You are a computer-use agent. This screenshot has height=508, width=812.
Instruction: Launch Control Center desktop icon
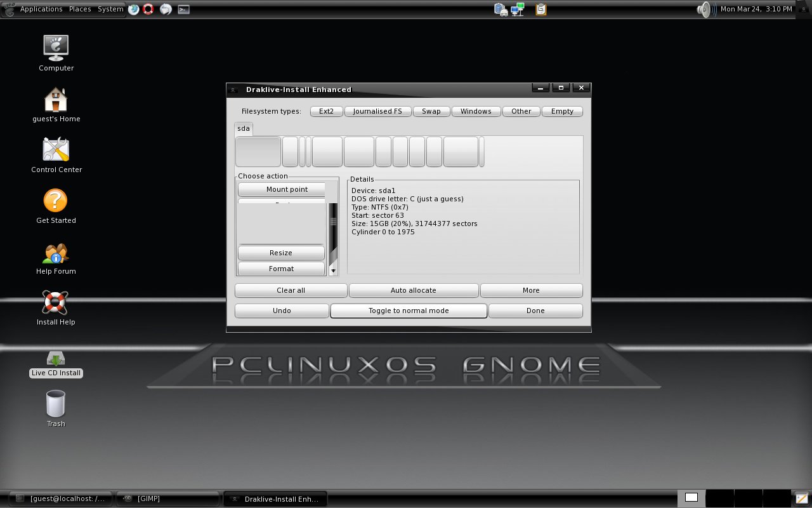56,150
